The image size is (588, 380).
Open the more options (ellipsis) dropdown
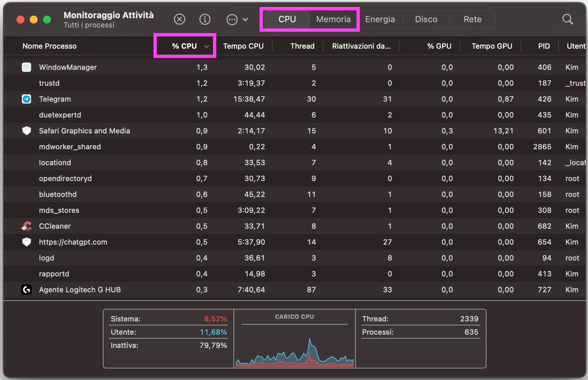pos(232,20)
